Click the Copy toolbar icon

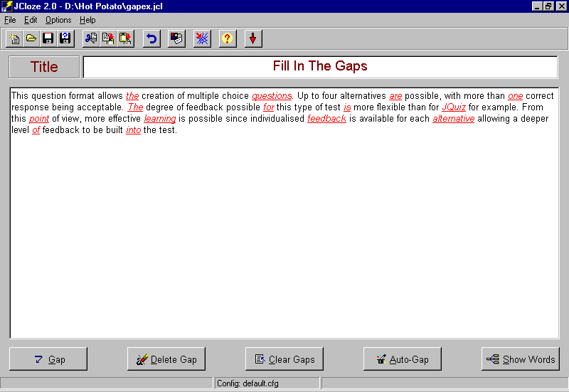(x=108, y=38)
